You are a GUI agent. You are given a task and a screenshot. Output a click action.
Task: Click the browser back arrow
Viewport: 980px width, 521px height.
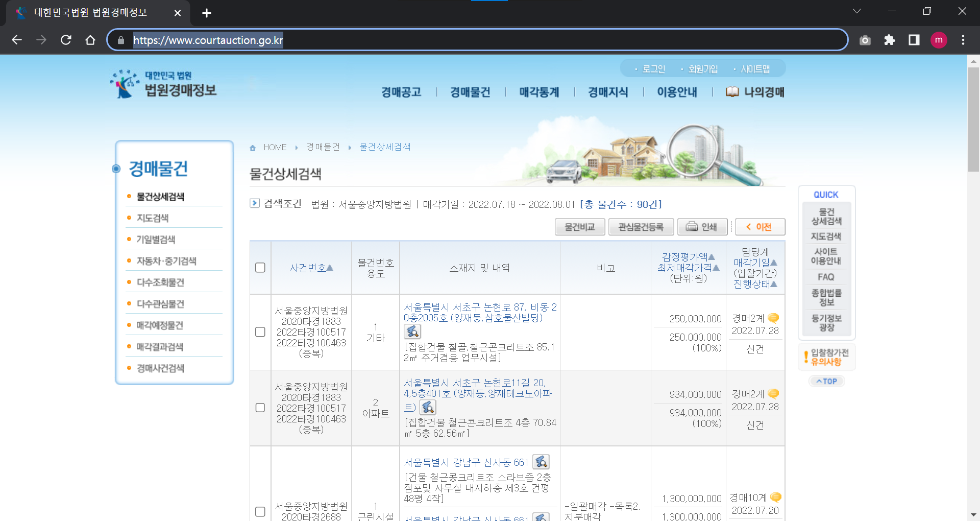point(17,40)
